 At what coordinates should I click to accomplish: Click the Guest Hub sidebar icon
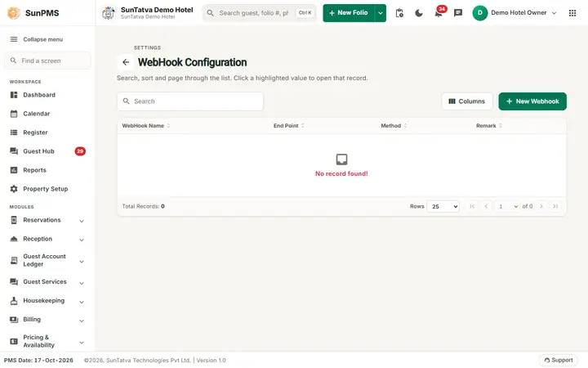tap(14, 151)
